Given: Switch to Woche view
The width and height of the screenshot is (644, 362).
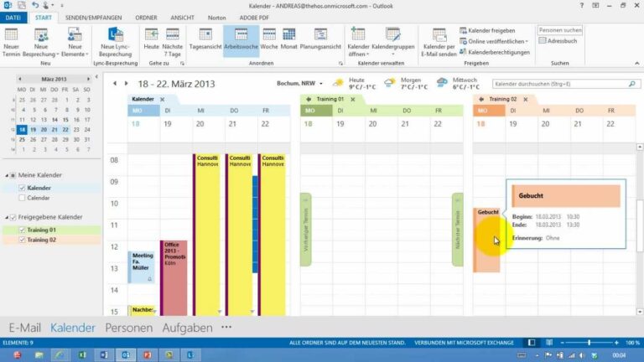Looking at the screenshot, I should 269,39.
